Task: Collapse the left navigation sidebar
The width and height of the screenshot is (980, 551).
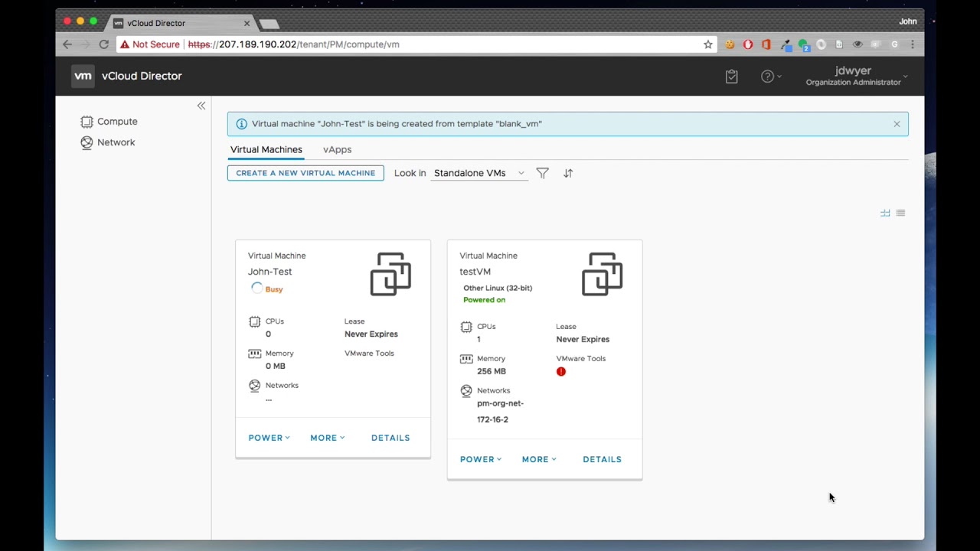Action: (201, 106)
